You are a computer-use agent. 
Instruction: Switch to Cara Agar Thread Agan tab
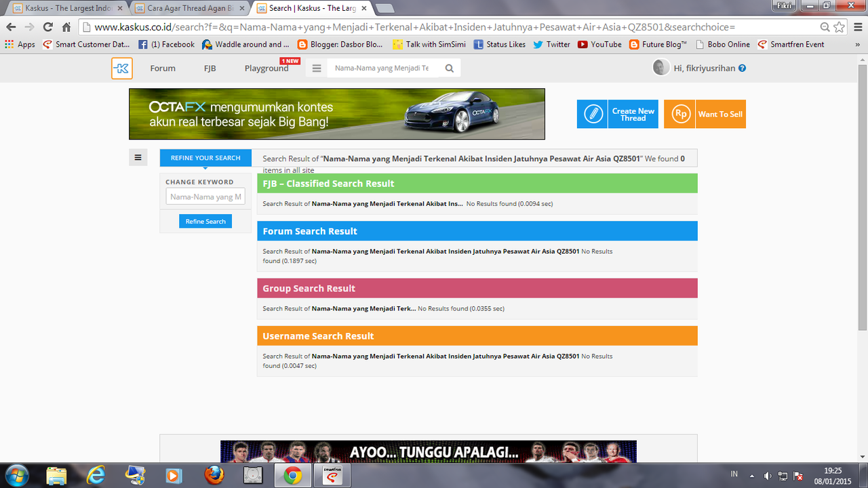click(x=190, y=8)
